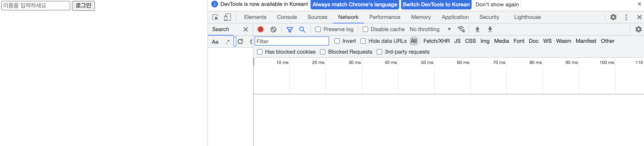The height and width of the screenshot is (146, 644).
Task: Open DevTools settings gear in tab bar
Action: point(613,17)
